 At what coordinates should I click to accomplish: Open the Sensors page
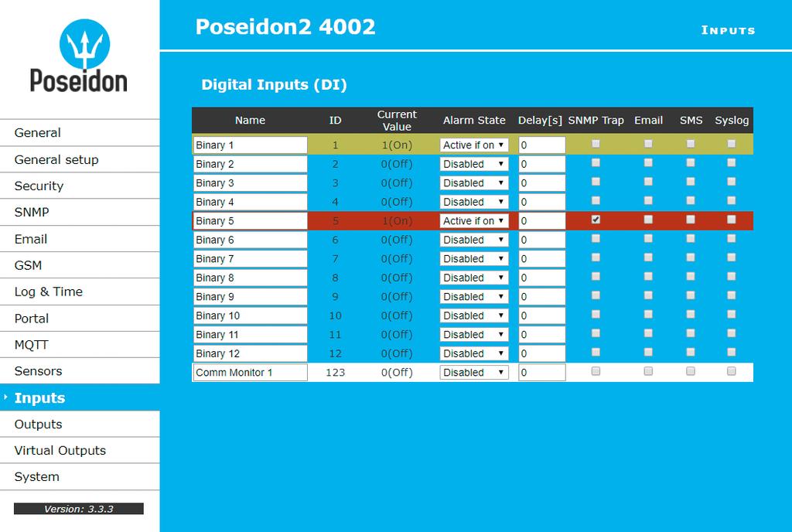coord(80,371)
